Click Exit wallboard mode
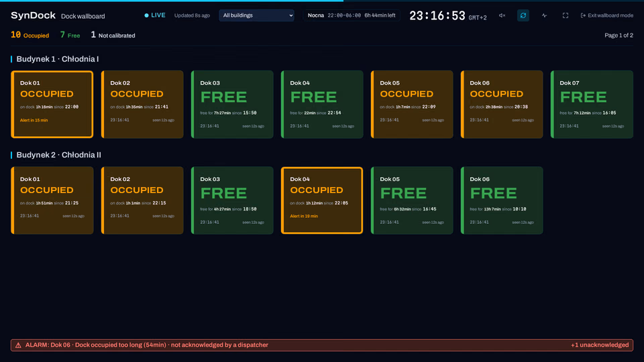Viewport: 644px width, 362px height. pos(606,15)
